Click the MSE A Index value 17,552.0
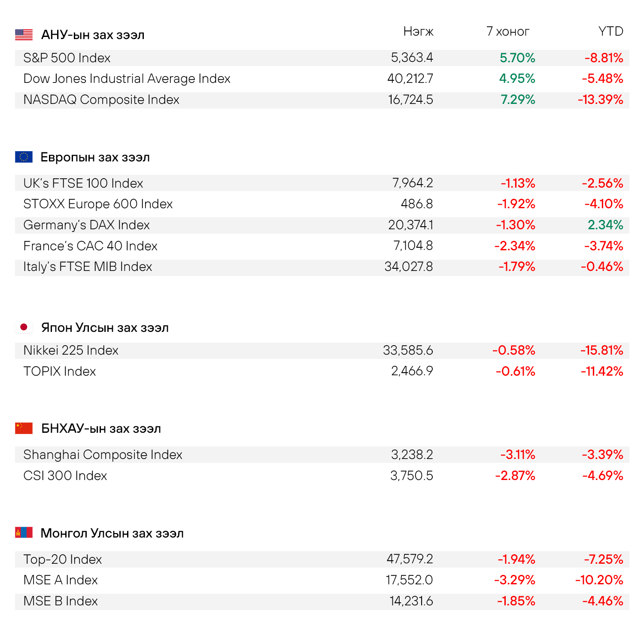 pos(409,580)
